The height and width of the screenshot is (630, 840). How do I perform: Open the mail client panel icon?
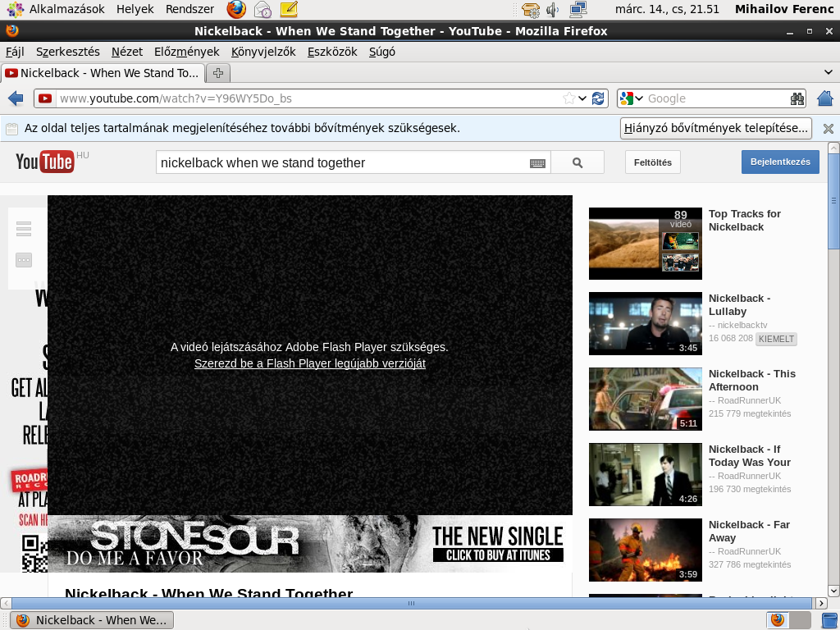tap(262, 9)
